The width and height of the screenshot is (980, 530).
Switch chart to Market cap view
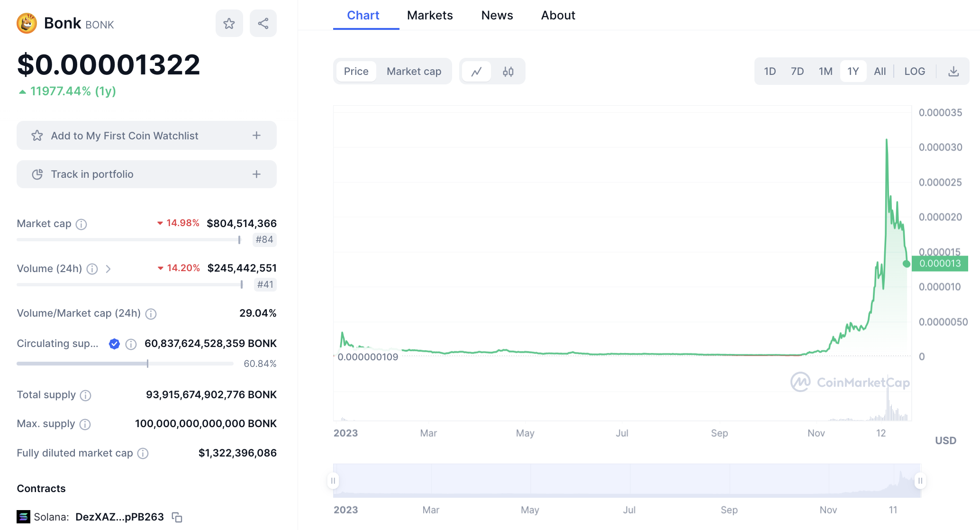pos(414,72)
